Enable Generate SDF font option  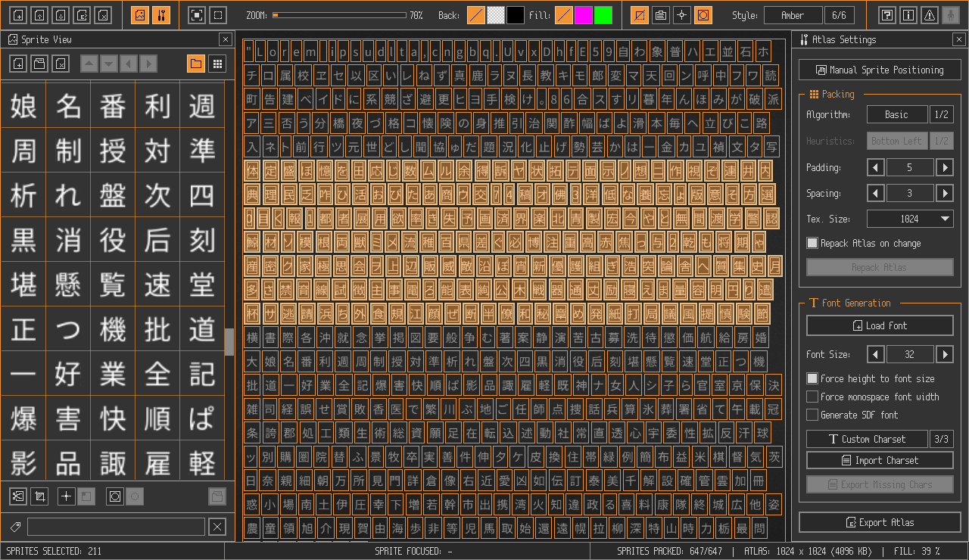812,415
